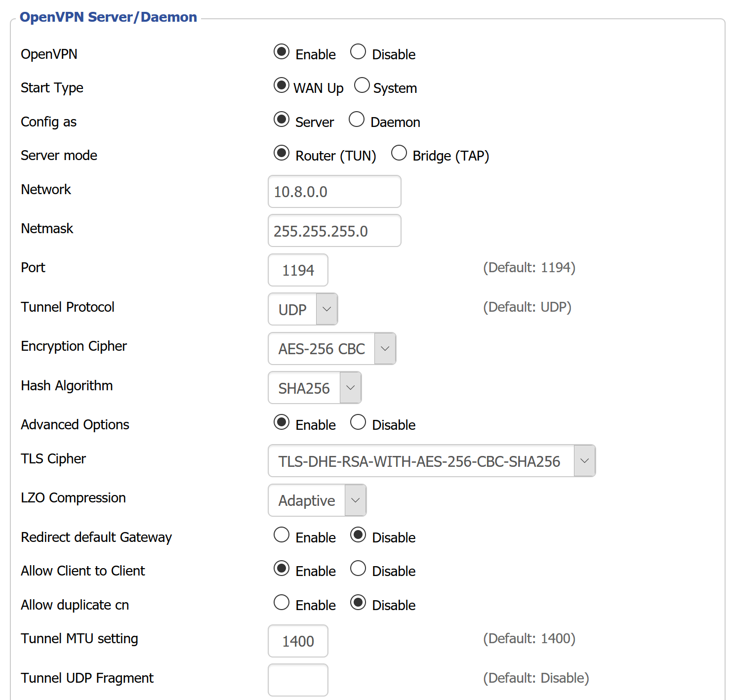Open the Encryption Cipher AES-256 CBC dropdown

[x=332, y=349]
